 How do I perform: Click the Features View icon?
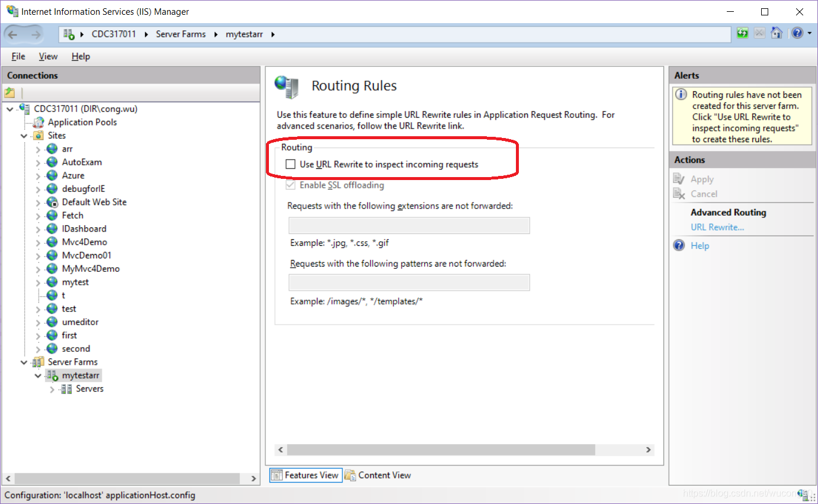(277, 475)
